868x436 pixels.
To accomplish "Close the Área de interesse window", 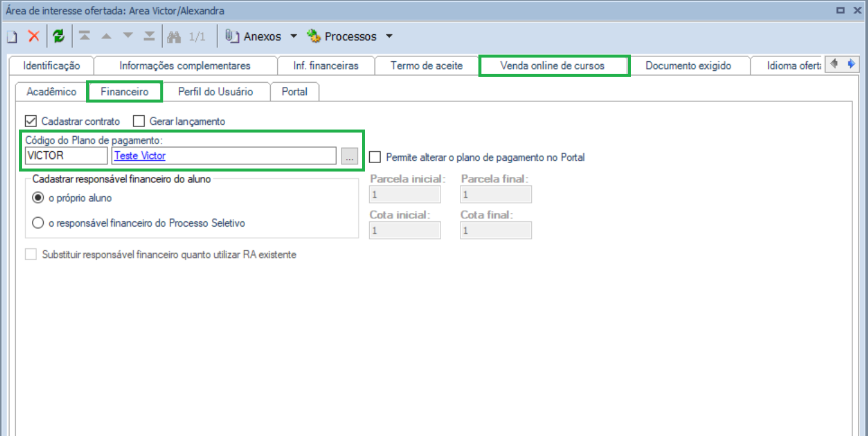I will click(856, 10).
